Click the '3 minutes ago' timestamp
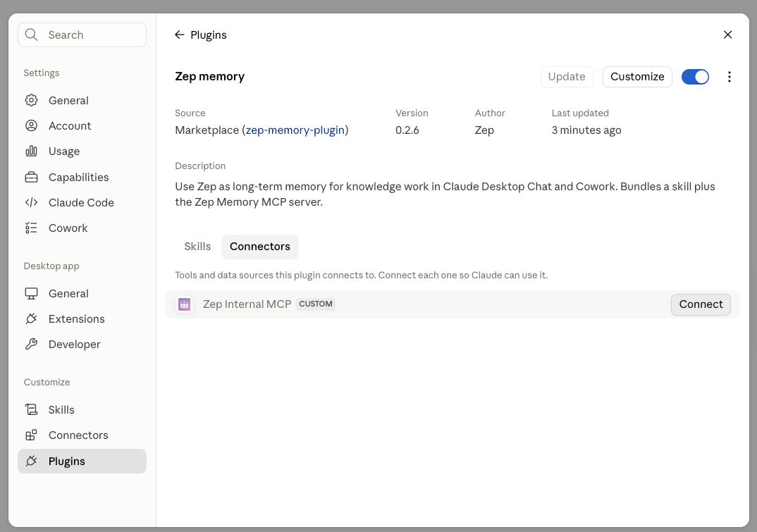 click(x=586, y=130)
